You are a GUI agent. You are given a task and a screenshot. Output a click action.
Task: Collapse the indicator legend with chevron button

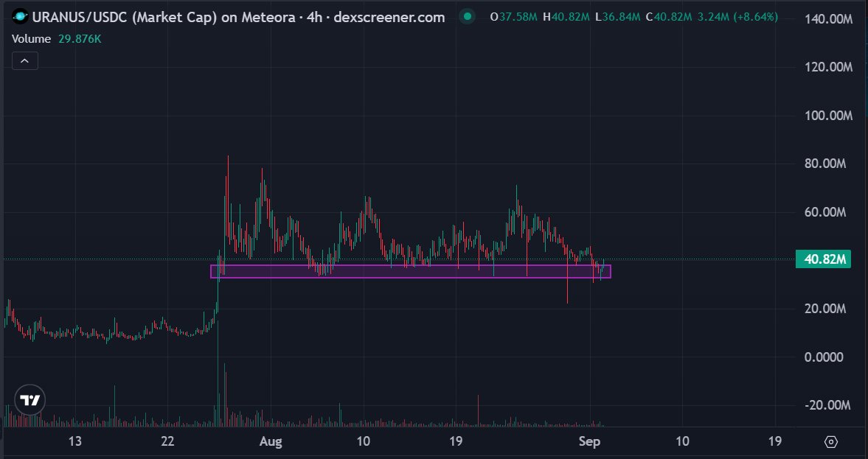[x=25, y=61]
